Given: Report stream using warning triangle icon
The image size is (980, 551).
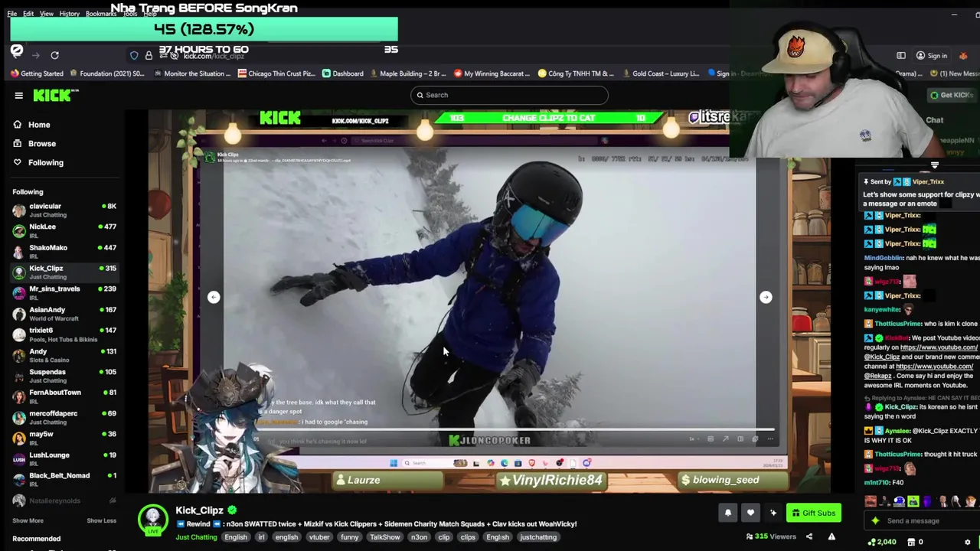Looking at the screenshot, I should pos(831,536).
